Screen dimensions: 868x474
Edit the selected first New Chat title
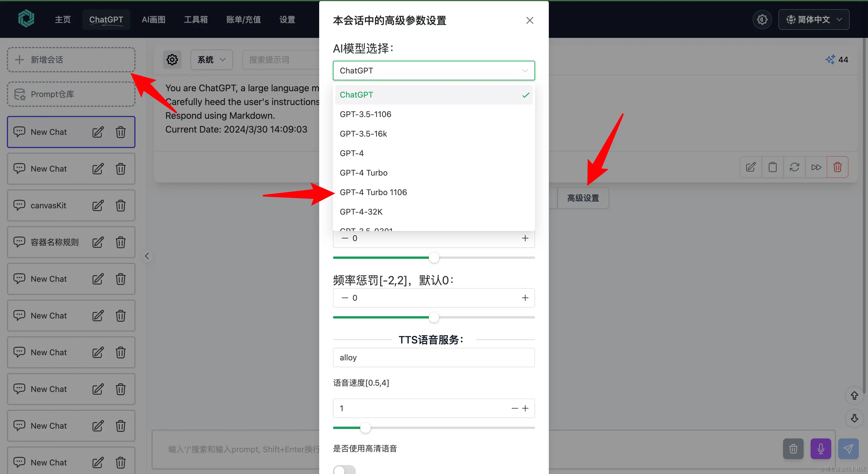pos(98,132)
